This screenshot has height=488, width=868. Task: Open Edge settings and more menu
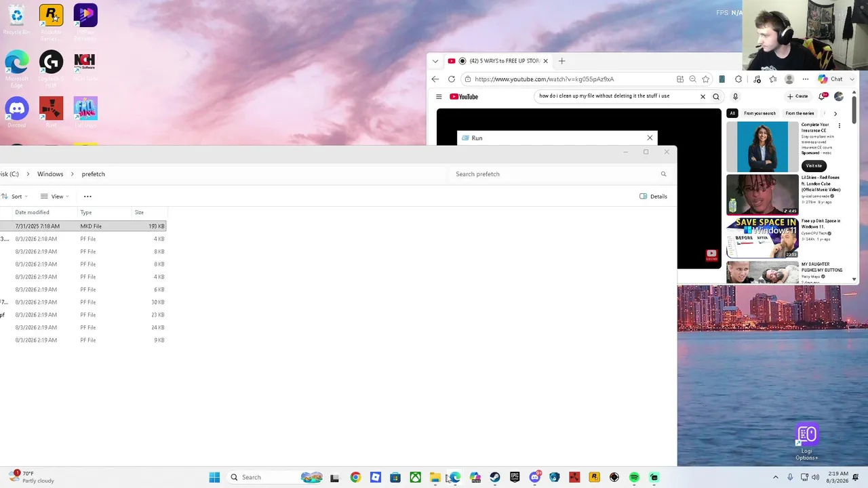[805, 79]
